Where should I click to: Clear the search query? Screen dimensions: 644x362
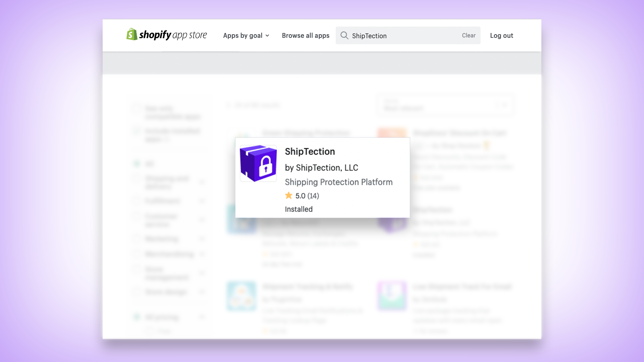469,35
